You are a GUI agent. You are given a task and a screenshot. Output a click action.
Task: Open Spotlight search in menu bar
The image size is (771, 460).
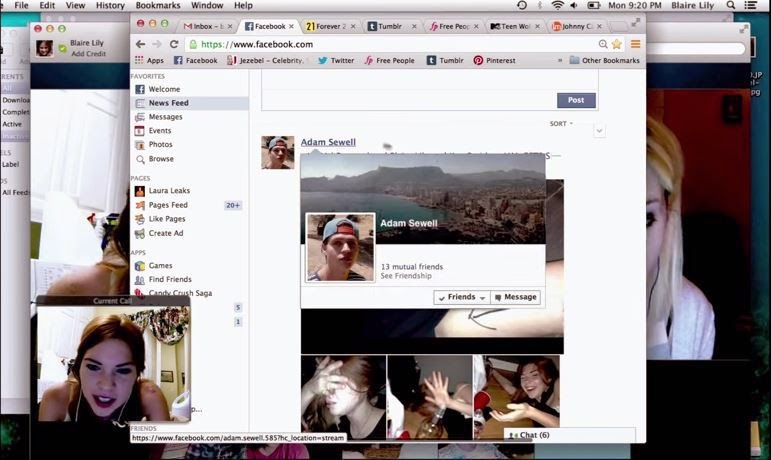tap(731, 5)
